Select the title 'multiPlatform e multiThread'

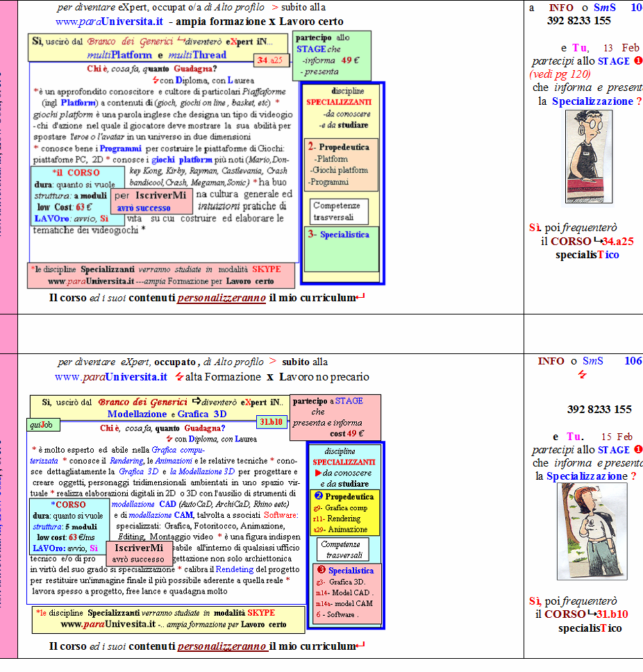pyautogui.click(x=156, y=55)
